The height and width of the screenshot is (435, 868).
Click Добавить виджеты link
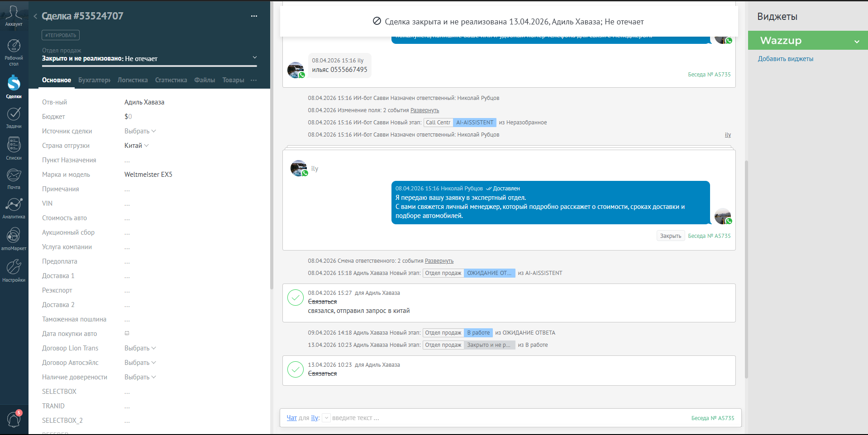click(785, 59)
